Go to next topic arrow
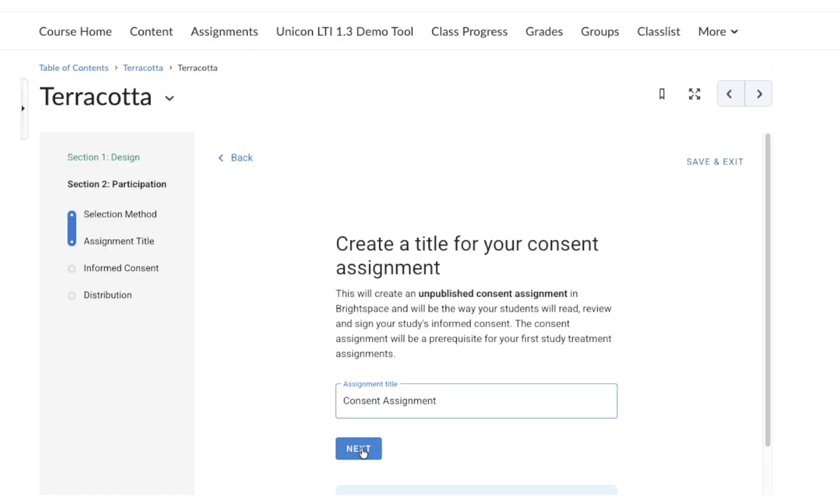 coord(759,94)
